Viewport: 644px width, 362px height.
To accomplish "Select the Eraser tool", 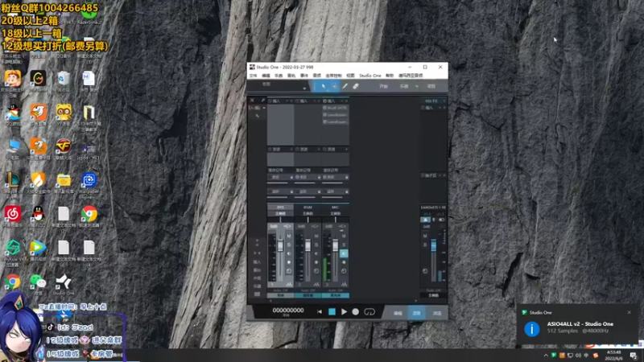I will coord(356,86).
